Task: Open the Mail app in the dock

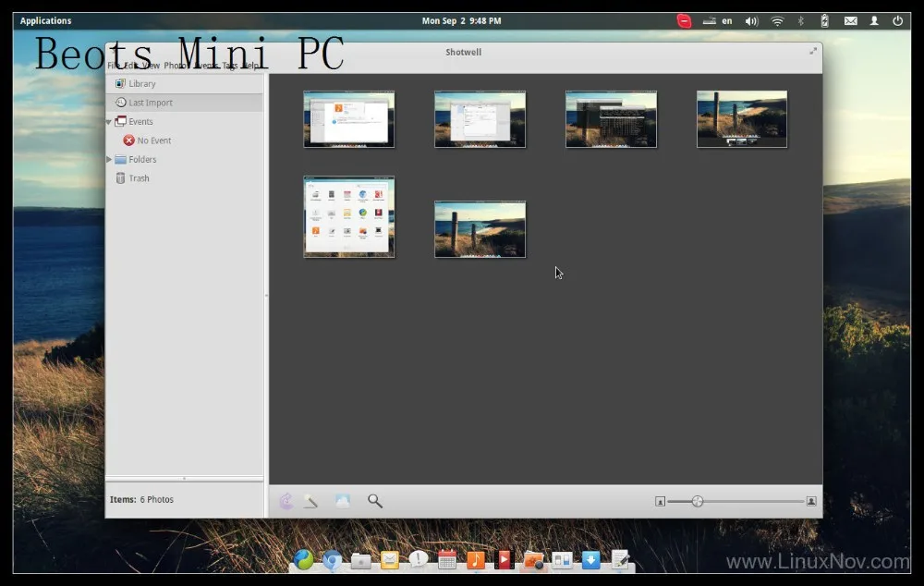Action: (x=390, y=559)
